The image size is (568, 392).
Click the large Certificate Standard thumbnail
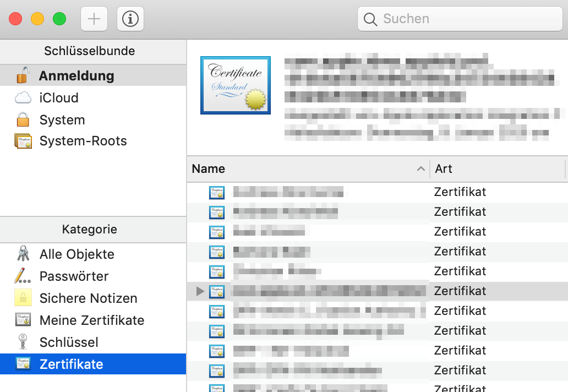pyautogui.click(x=236, y=85)
